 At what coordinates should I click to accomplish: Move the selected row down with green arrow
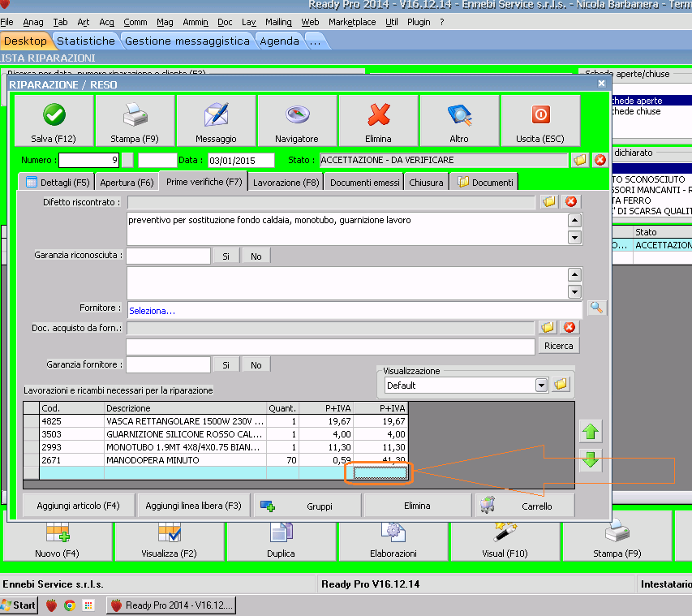point(591,459)
